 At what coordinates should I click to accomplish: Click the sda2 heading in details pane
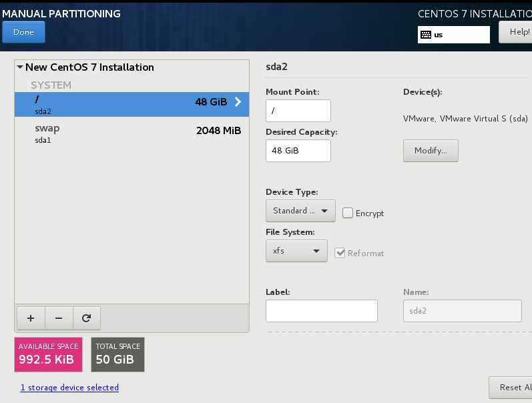click(276, 67)
